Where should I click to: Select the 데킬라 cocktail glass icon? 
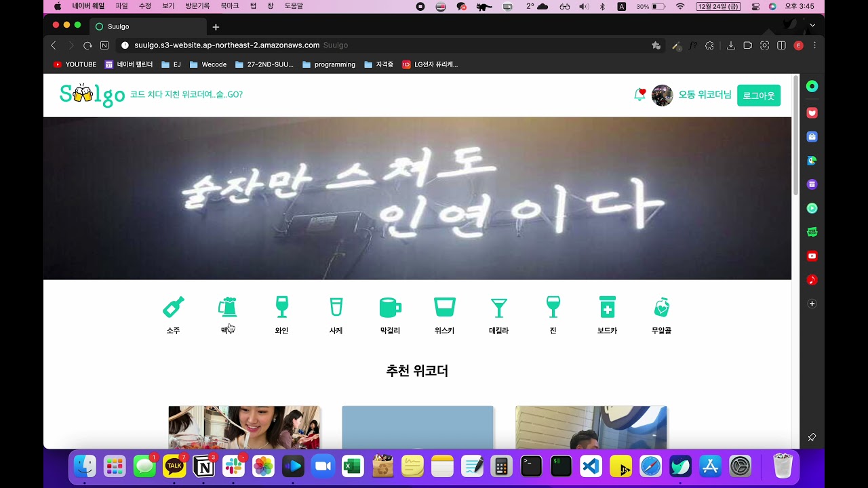pos(498,308)
